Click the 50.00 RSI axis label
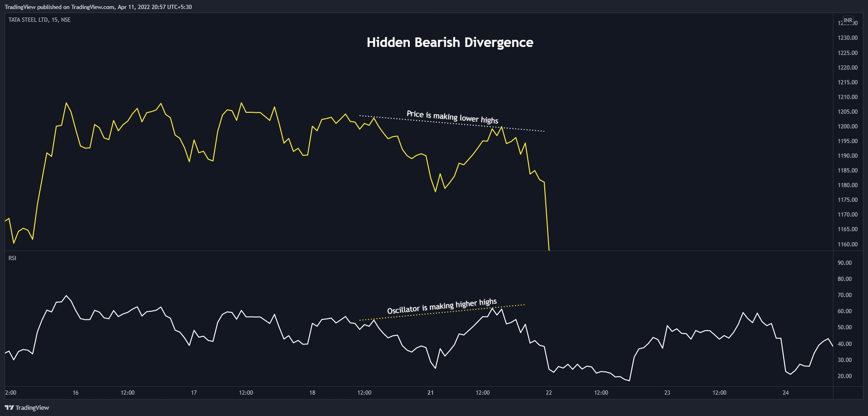Screen dimensions: 868x416 (845, 327)
